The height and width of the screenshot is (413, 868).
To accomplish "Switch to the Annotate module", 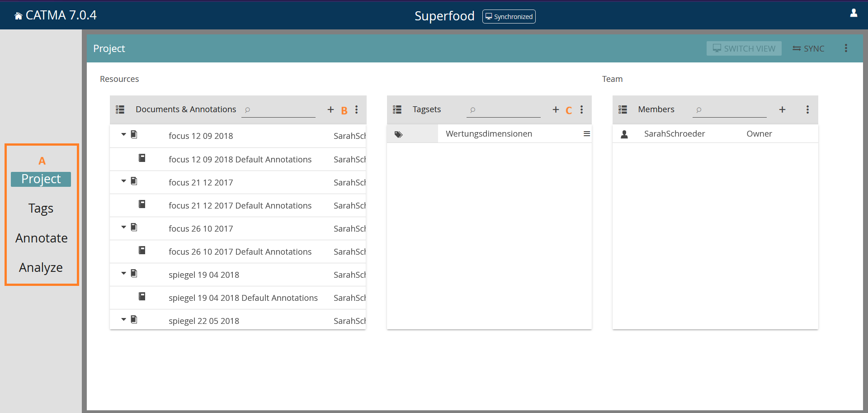I will pos(41,238).
